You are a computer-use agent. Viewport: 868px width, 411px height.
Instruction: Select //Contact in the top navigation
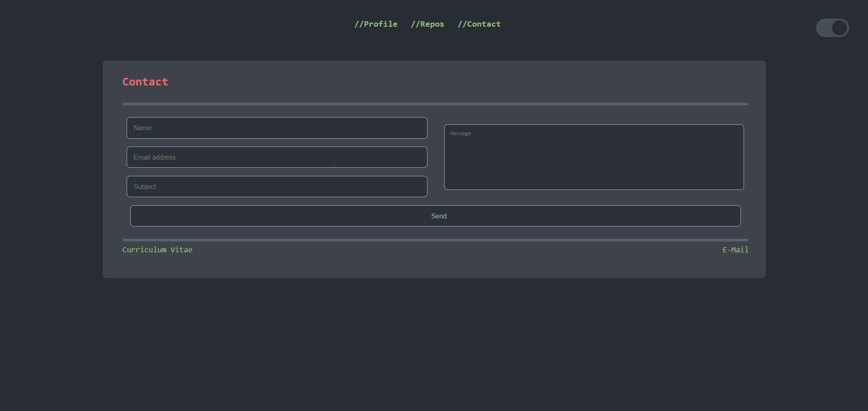(479, 24)
